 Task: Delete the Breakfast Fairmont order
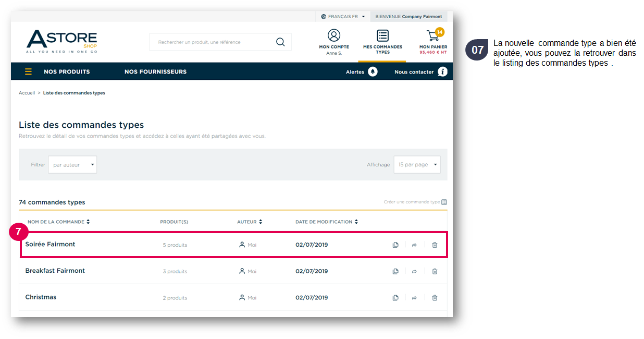[x=435, y=271]
